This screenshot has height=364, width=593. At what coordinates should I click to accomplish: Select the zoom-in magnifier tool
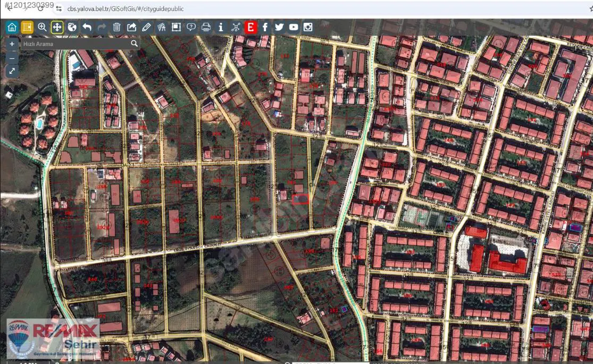click(42, 27)
